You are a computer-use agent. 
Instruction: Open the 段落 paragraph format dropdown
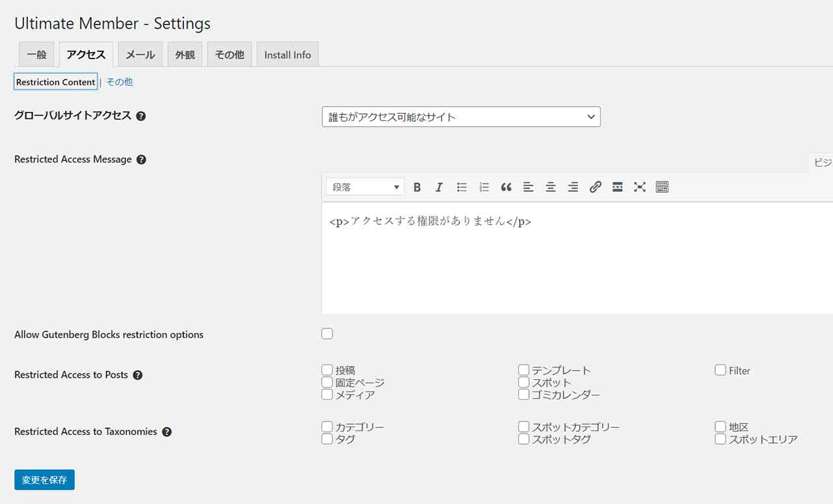[365, 187]
